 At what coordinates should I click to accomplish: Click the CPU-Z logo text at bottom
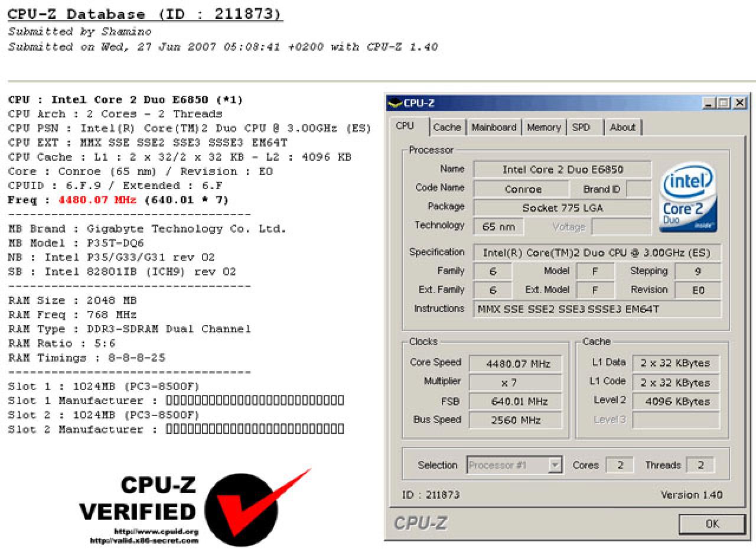421,523
